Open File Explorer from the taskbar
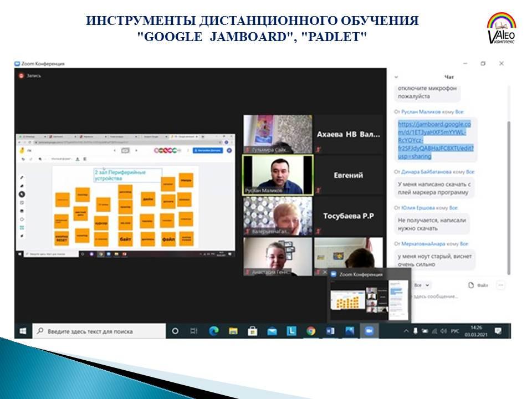The height and width of the screenshot is (399, 532). pos(233,331)
